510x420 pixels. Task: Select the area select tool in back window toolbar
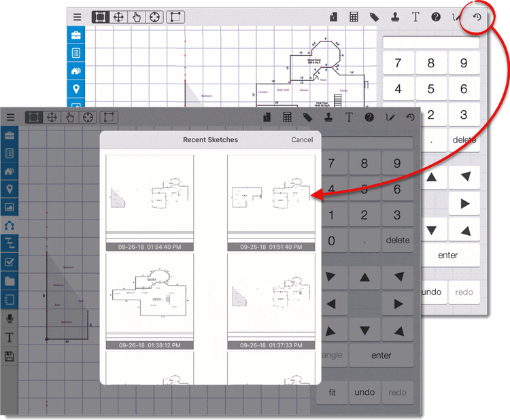click(101, 17)
